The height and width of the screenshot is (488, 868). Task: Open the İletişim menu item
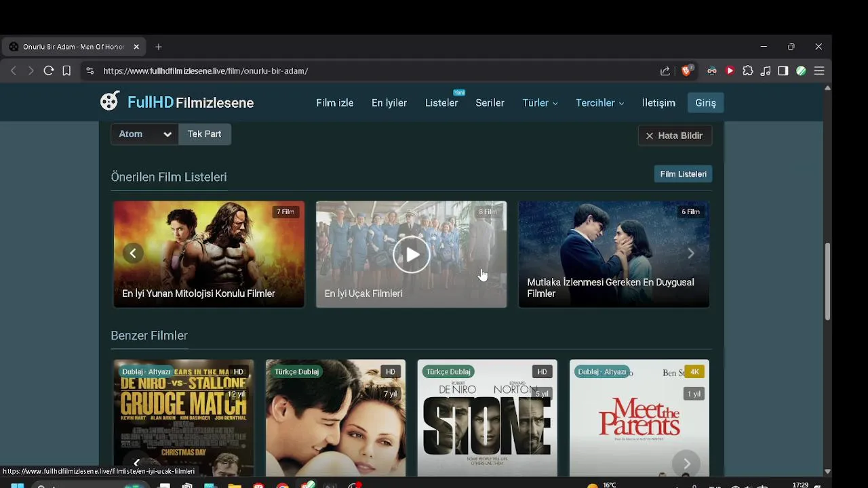(x=658, y=103)
